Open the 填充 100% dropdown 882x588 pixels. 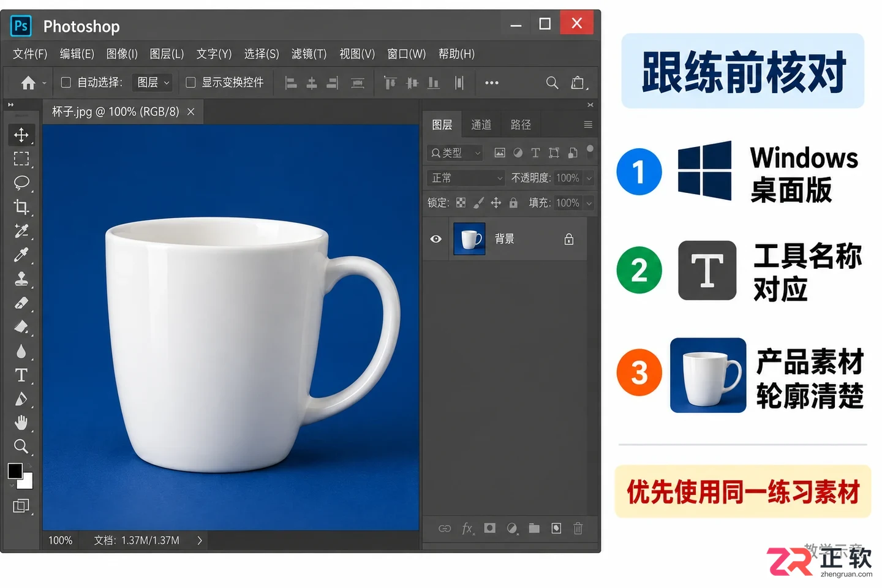click(x=589, y=203)
